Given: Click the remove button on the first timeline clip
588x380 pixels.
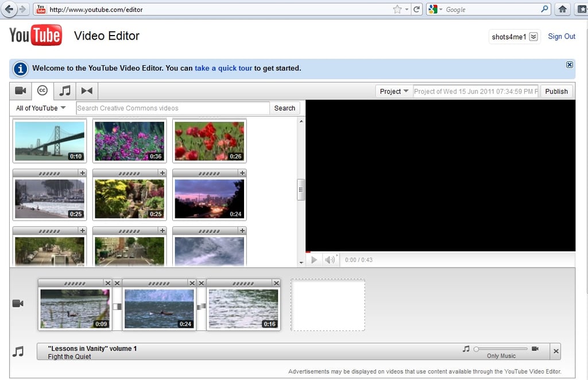Looking at the screenshot, I should [x=109, y=283].
